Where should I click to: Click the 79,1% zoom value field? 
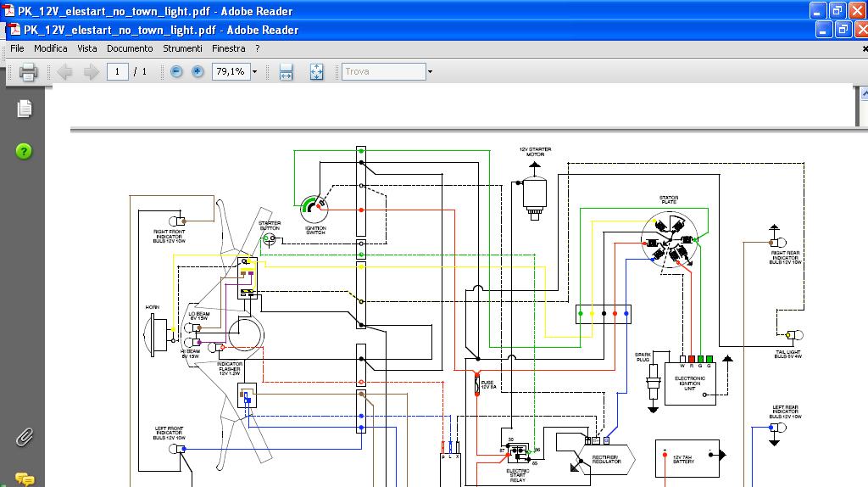[231, 71]
